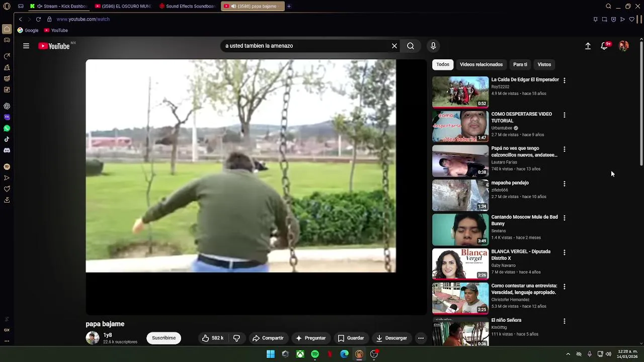644x362 pixels.
Task: Open Discord in Opera sidebar
Action: [7, 150]
